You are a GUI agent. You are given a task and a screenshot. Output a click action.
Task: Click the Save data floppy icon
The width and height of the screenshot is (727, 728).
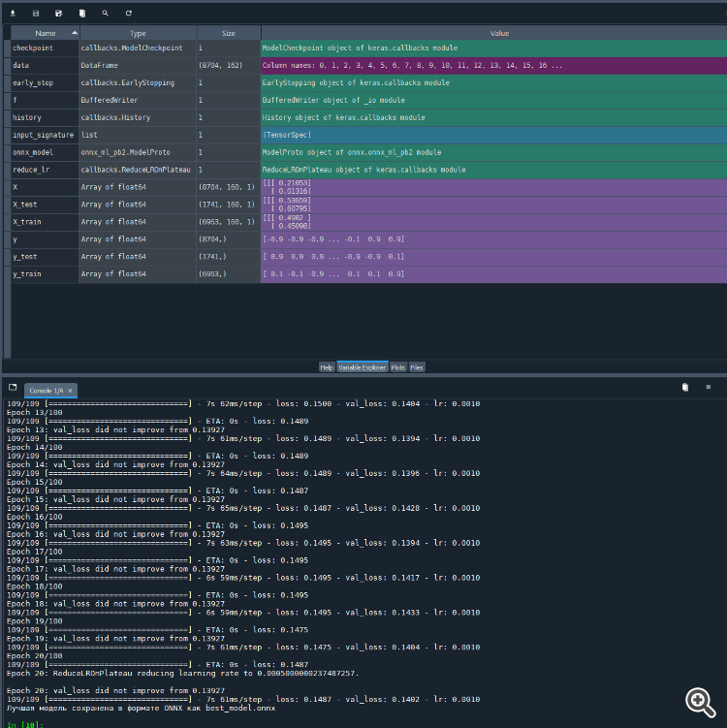click(x=36, y=14)
